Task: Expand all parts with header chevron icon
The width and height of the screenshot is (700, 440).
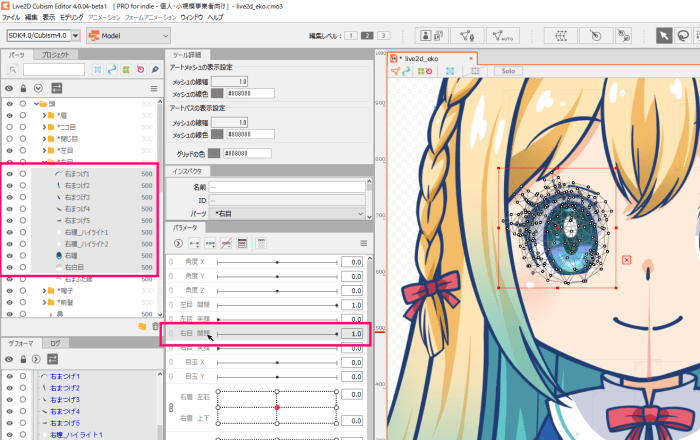Action: click(x=38, y=89)
